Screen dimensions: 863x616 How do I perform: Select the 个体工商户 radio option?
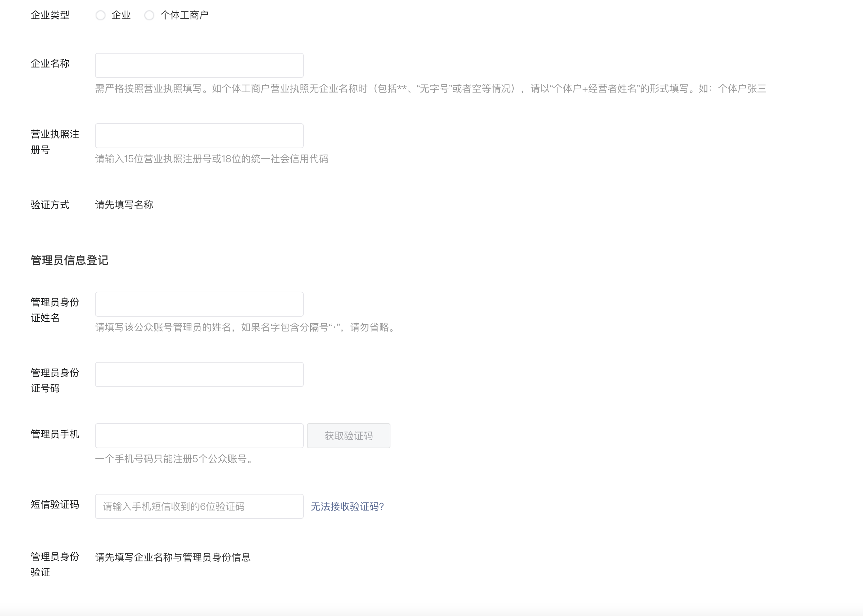pyautogui.click(x=149, y=15)
